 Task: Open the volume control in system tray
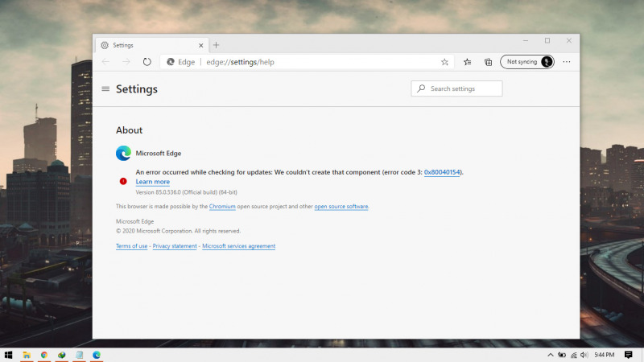click(x=584, y=355)
